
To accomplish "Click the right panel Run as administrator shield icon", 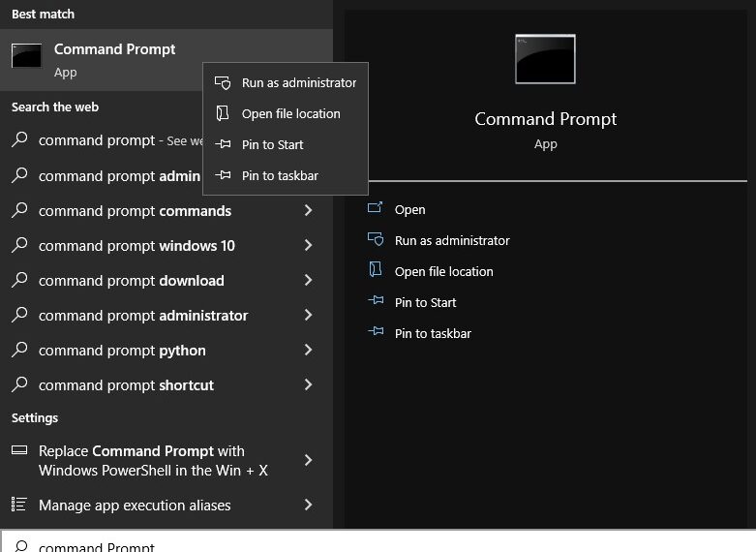I will pyautogui.click(x=376, y=239).
